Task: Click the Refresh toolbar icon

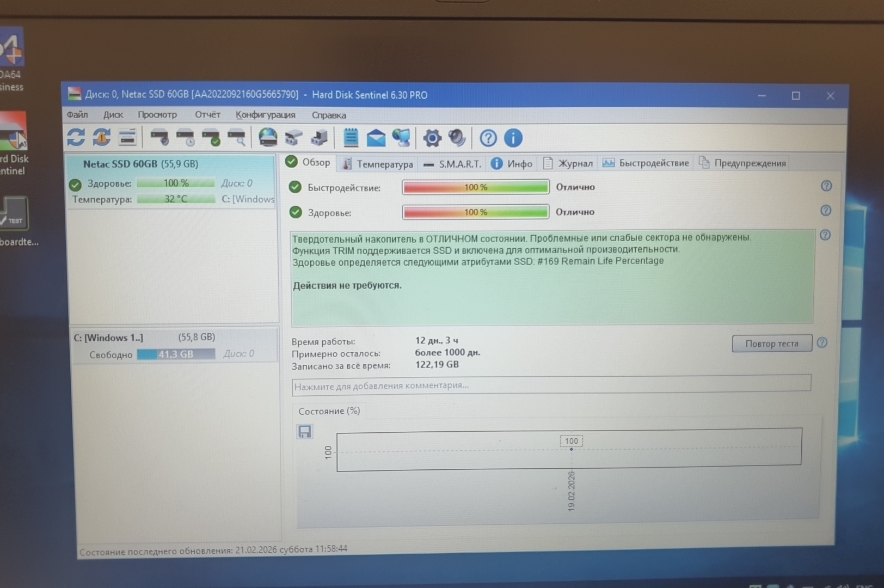Action: pyautogui.click(x=76, y=137)
